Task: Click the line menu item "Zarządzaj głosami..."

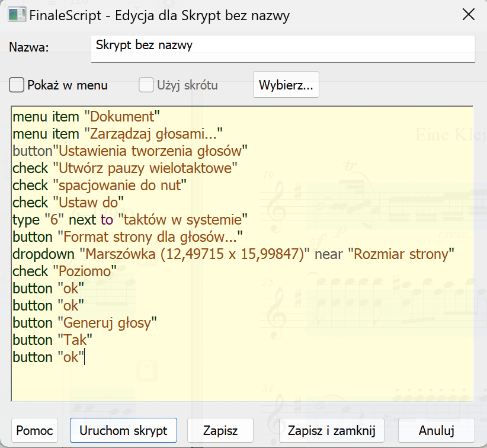Action: pyautogui.click(x=117, y=134)
